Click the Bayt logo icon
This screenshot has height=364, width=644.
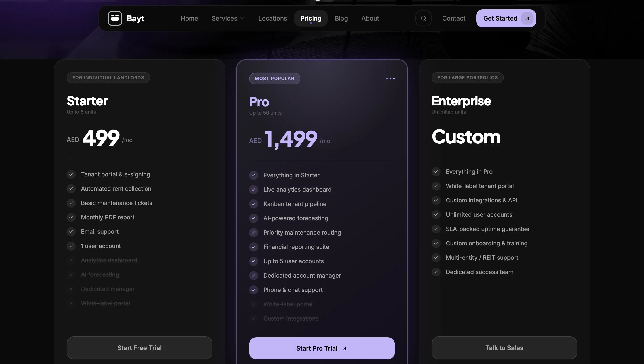[x=115, y=18]
